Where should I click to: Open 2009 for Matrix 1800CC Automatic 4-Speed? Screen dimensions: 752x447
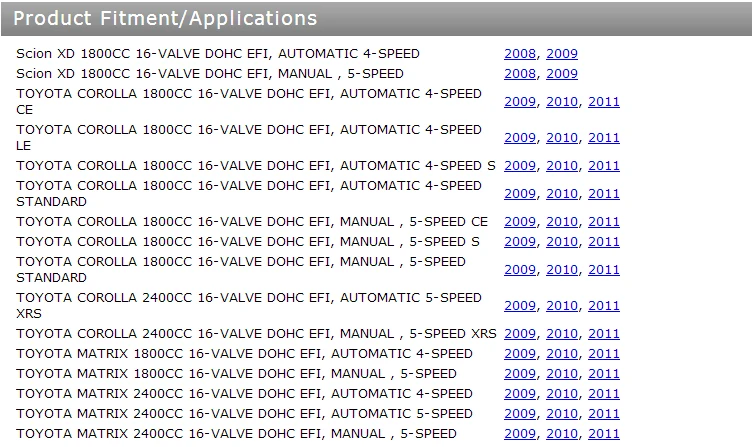pos(520,354)
